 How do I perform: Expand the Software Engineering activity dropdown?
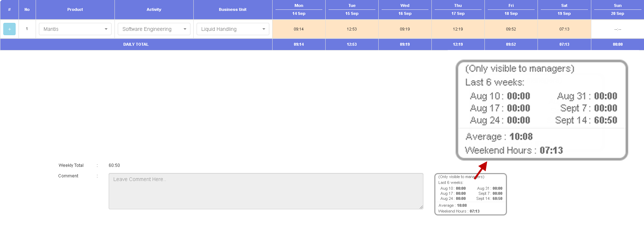click(x=154, y=29)
